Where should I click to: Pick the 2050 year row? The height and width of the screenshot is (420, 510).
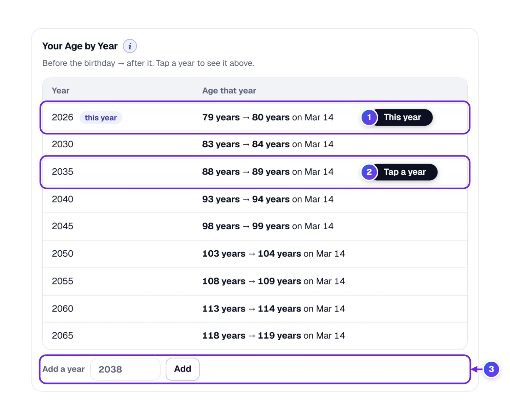[x=255, y=254]
